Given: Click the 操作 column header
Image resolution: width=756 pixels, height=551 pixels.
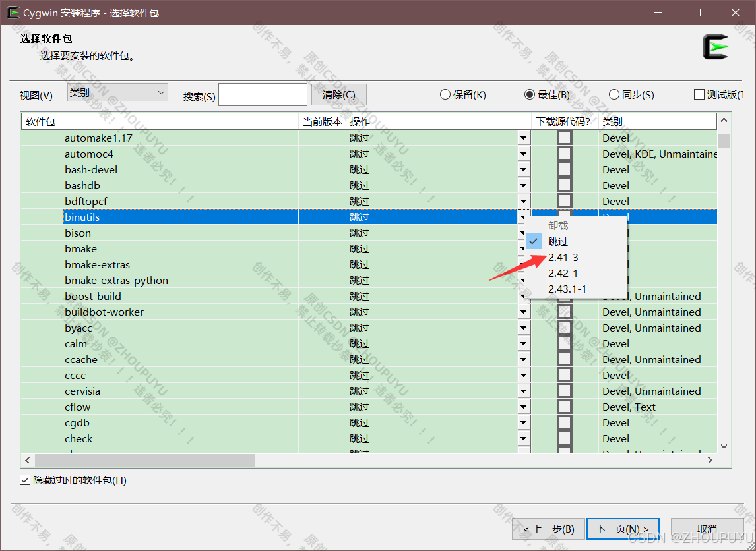Looking at the screenshot, I should [439, 122].
